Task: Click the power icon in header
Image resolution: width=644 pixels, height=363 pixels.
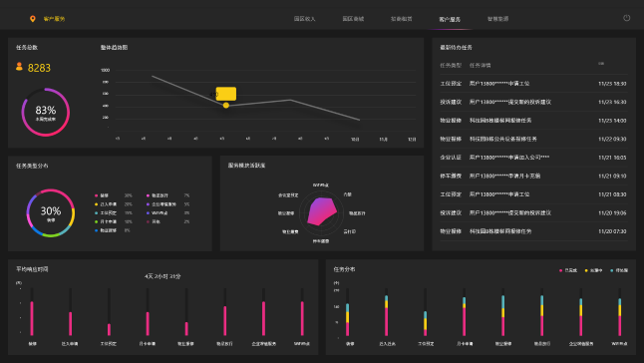Action: 626,18
